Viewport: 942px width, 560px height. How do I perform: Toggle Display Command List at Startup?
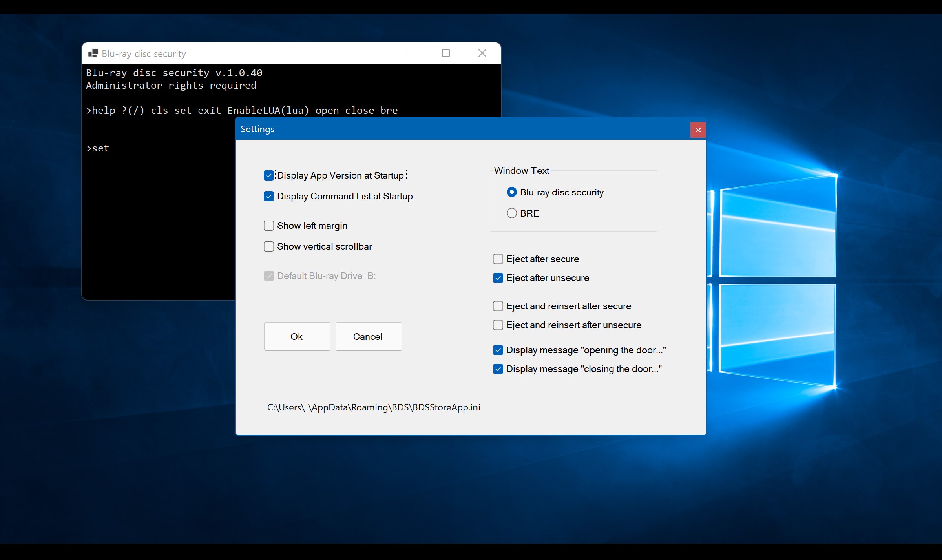pos(269,196)
